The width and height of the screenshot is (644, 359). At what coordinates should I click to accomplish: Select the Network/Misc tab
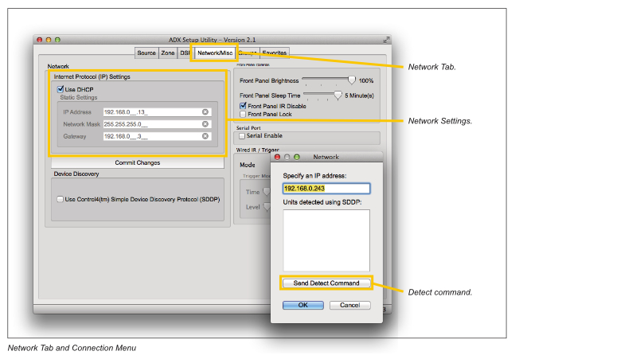(215, 53)
